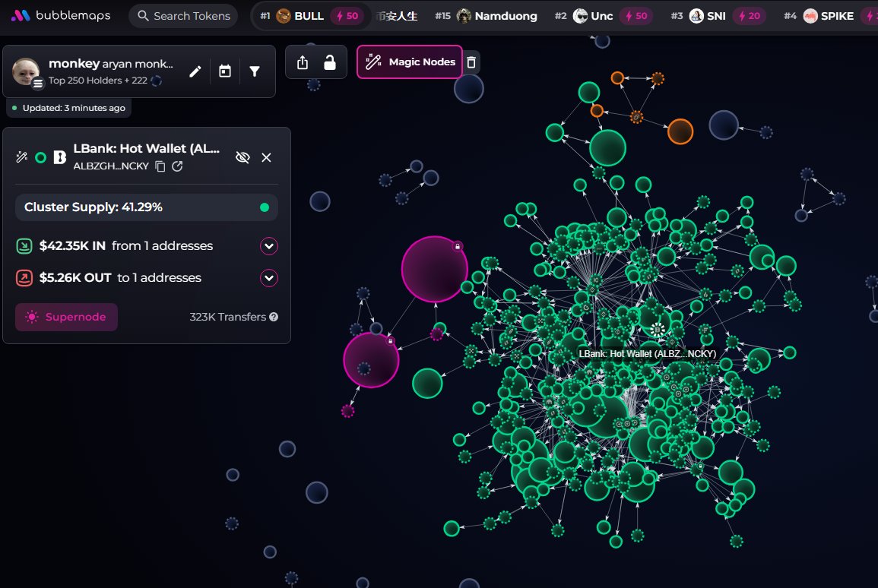Image resolution: width=878 pixels, height=588 pixels.
Task: Toggle the map padlock lock icon
Action: [x=330, y=62]
